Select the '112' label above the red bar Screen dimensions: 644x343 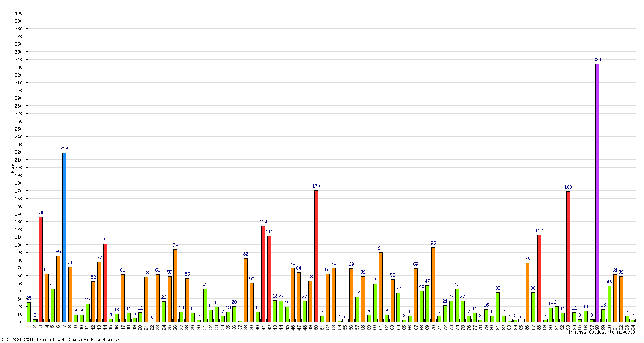(x=539, y=231)
